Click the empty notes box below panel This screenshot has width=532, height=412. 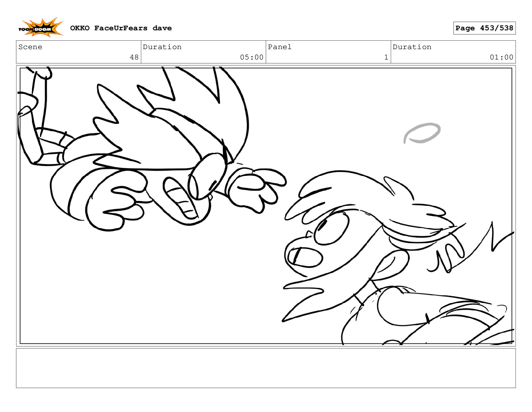(x=266, y=368)
